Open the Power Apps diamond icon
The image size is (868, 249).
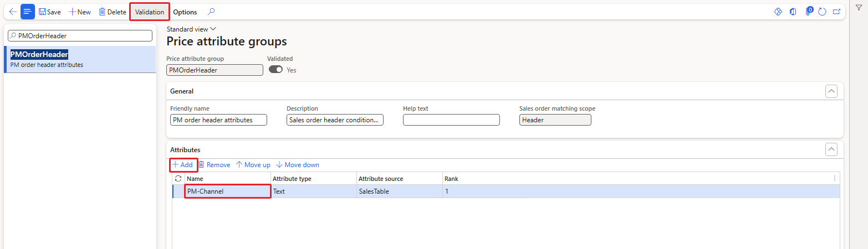pyautogui.click(x=778, y=12)
